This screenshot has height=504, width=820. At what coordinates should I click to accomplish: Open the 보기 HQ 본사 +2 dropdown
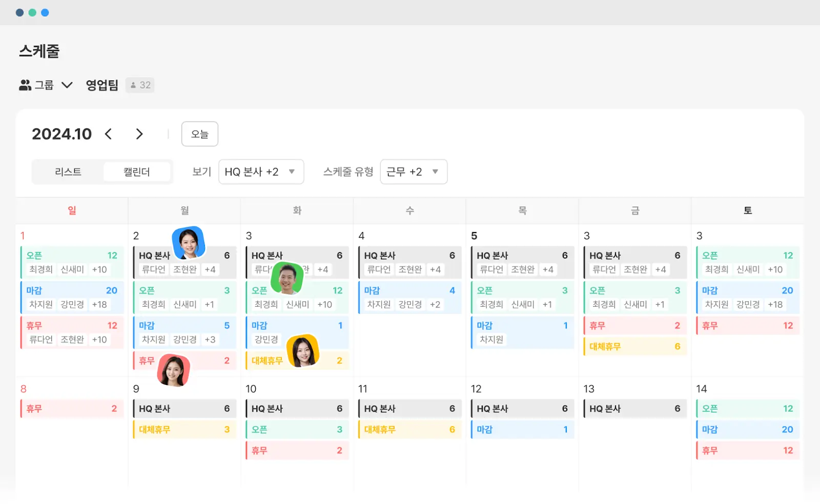pos(261,172)
